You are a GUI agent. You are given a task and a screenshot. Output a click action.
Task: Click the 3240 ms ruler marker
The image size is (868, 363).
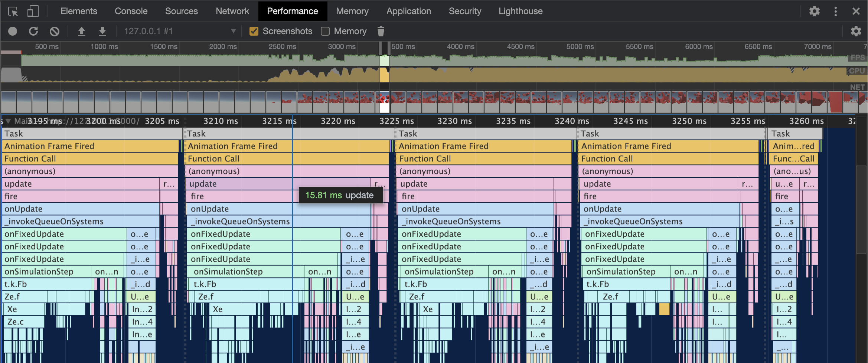click(572, 121)
